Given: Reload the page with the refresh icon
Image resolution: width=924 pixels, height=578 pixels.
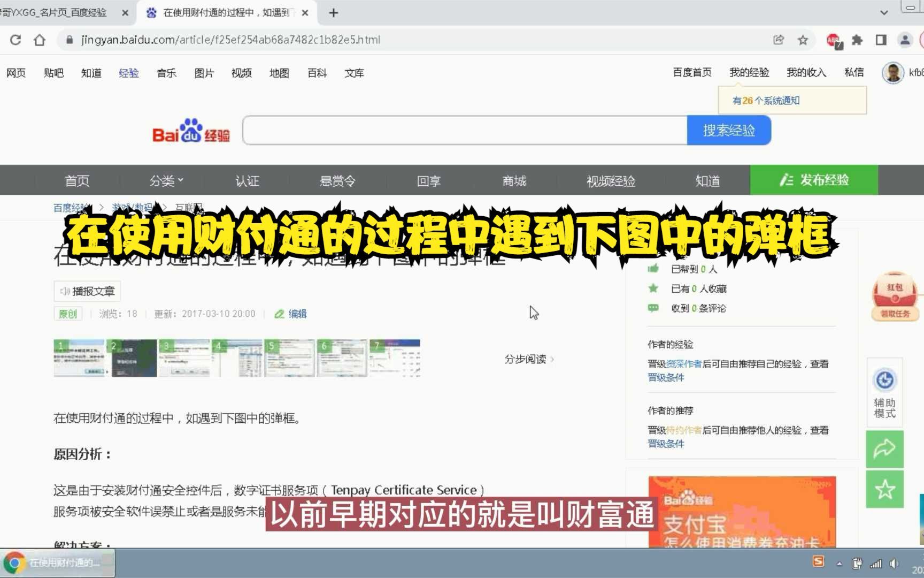Looking at the screenshot, I should [16, 40].
